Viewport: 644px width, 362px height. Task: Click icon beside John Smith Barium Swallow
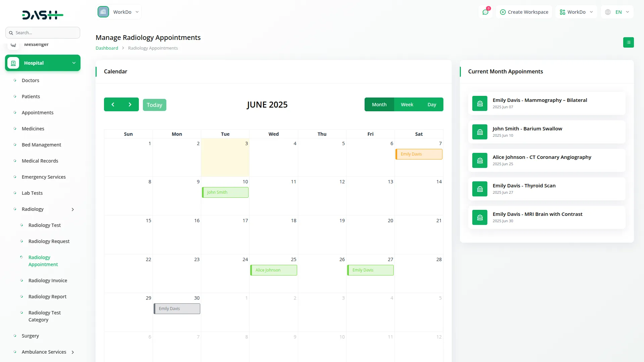pyautogui.click(x=480, y=132)
